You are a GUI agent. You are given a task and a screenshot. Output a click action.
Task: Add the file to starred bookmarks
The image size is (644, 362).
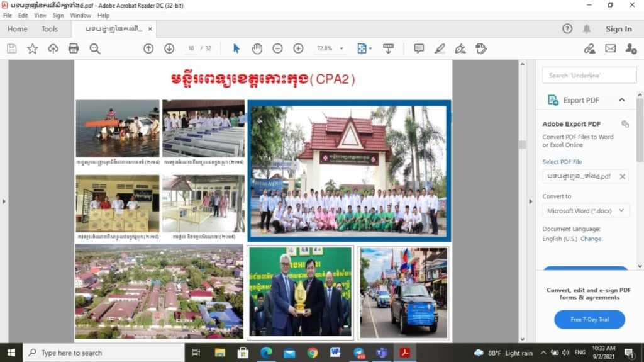(x=33, y=48)
